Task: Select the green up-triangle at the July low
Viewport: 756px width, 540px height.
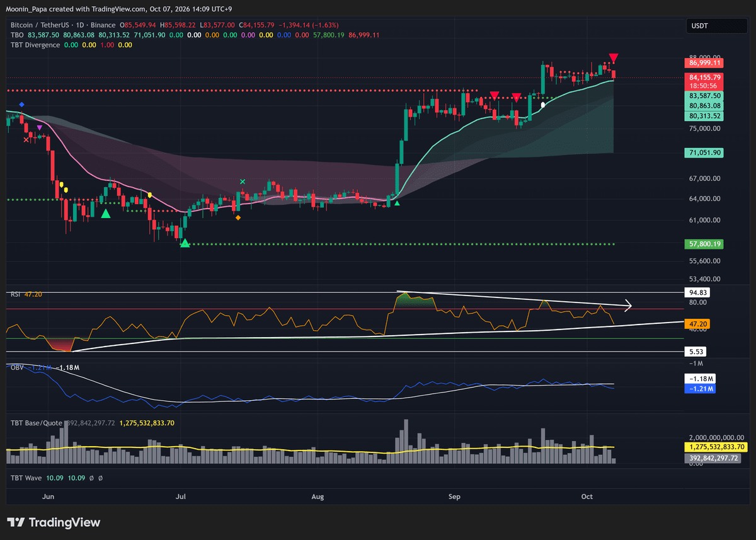Action: (x=185, y=243)
